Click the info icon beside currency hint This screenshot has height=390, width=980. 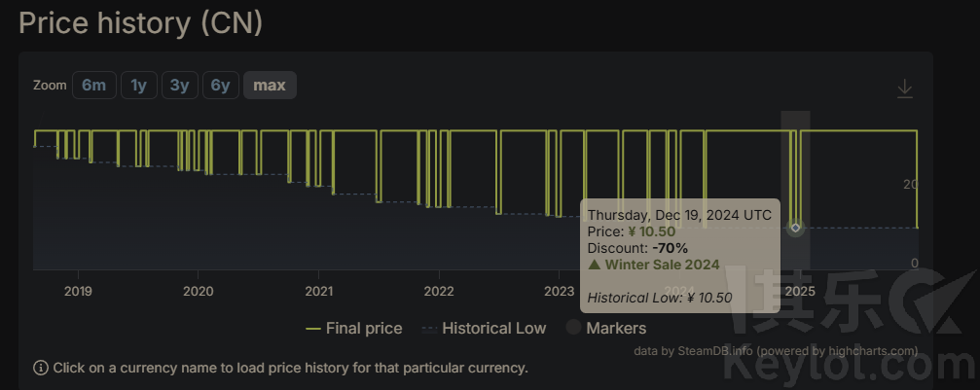(x=41, y=368)
